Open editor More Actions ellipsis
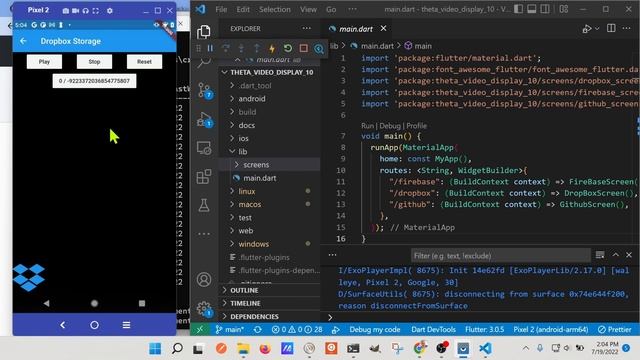This screenshot has width=640, height=360. point(627,28)
